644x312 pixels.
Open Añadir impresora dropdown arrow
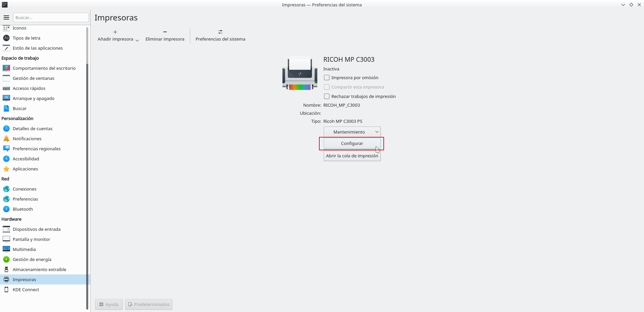[137, 40]
